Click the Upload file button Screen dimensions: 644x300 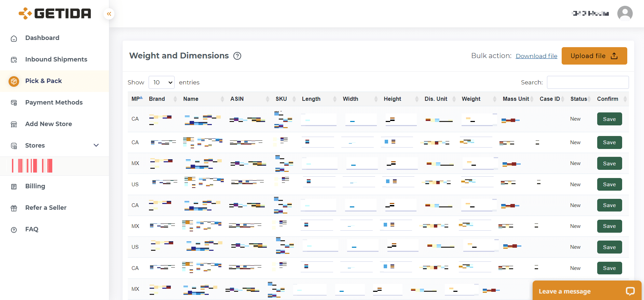click(594, 56)
